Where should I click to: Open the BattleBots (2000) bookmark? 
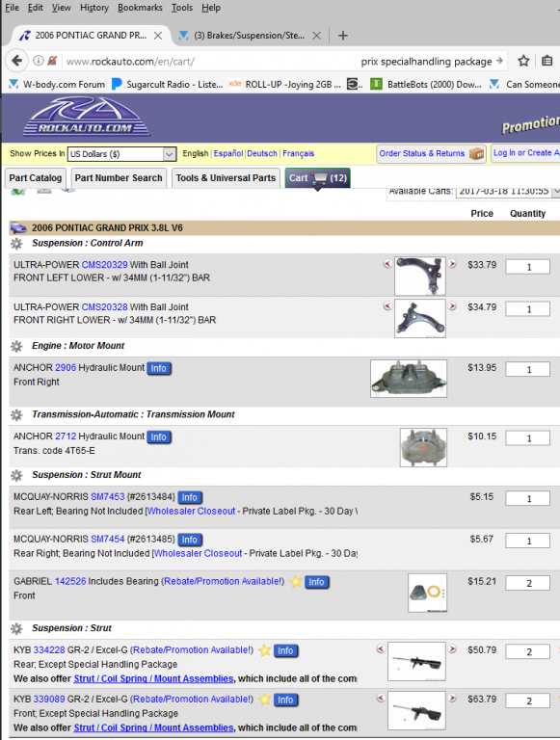[426, 85]
